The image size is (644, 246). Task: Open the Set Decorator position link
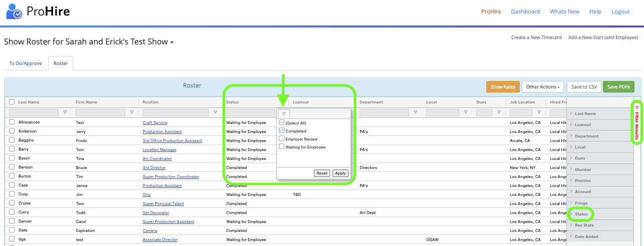(x=156, y=212)
